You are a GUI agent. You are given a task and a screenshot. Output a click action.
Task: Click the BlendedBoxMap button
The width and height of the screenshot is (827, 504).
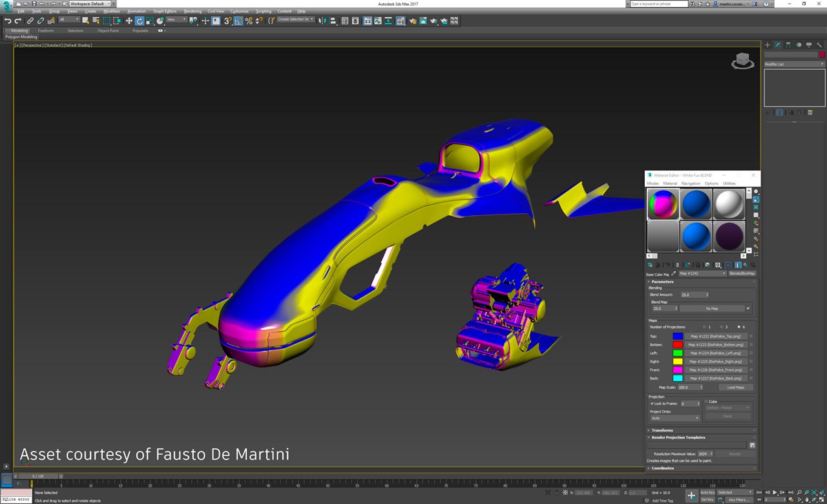(742, 273)
